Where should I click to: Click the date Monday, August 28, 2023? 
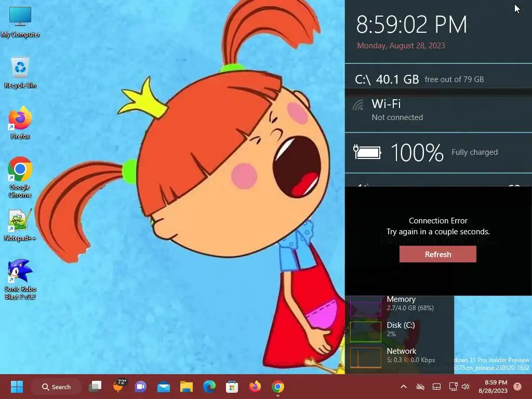click(401, 46)
